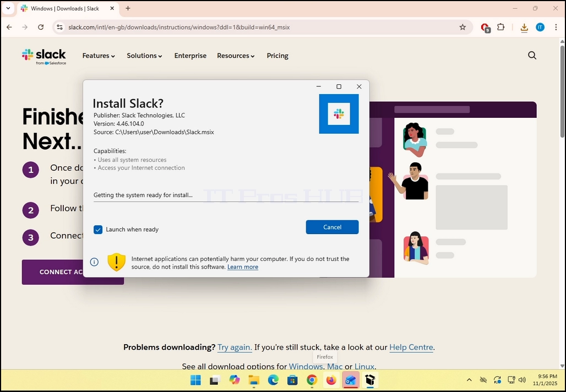Reload the page
Image resolution: width=566 pixels, height=392 pixels.
pos(41,27)
